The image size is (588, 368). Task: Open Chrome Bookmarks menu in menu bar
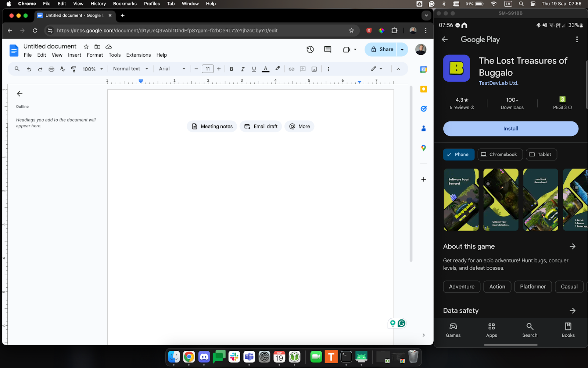click(125, 4)
